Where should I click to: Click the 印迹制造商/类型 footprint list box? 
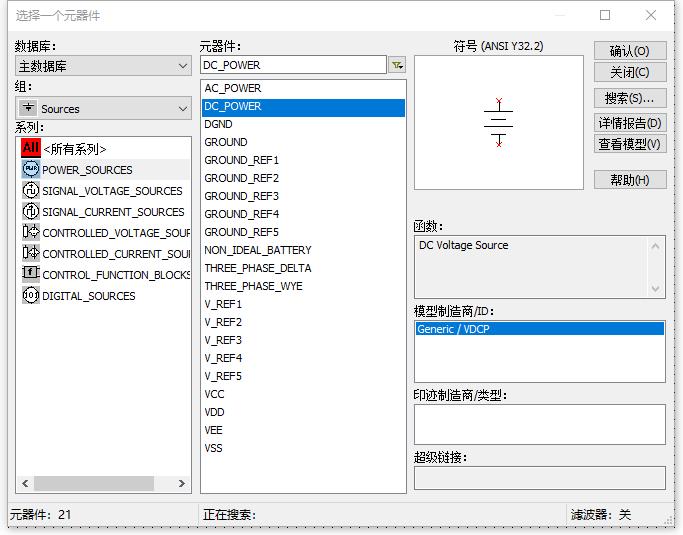coord(540,424)
